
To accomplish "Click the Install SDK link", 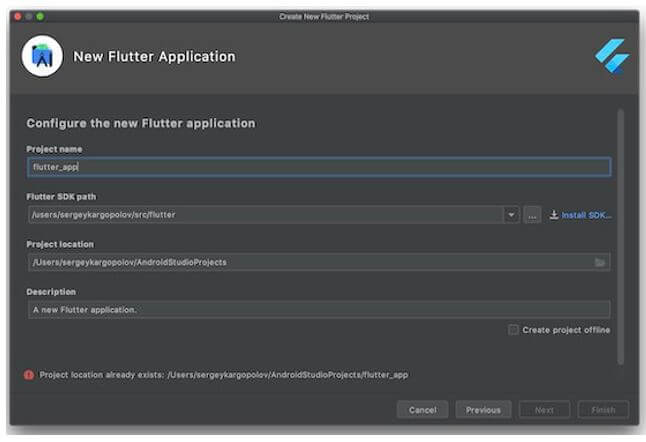I will coord(586,215).
